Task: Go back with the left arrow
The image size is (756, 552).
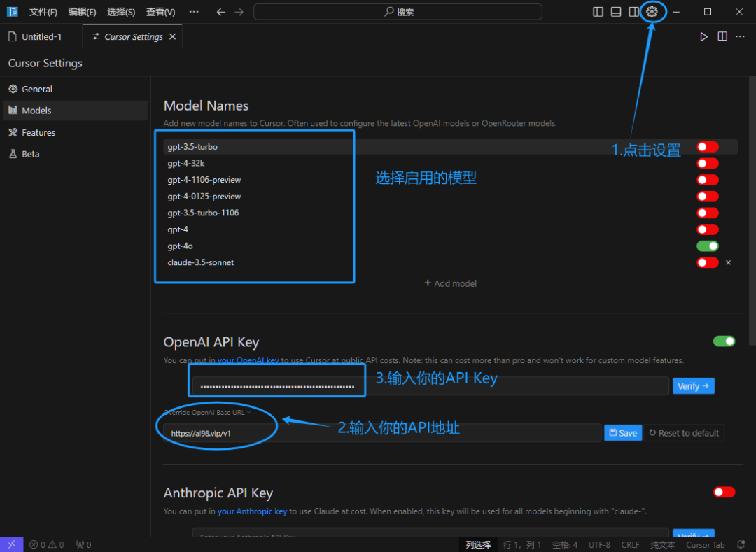Action: tap(220, 12)
